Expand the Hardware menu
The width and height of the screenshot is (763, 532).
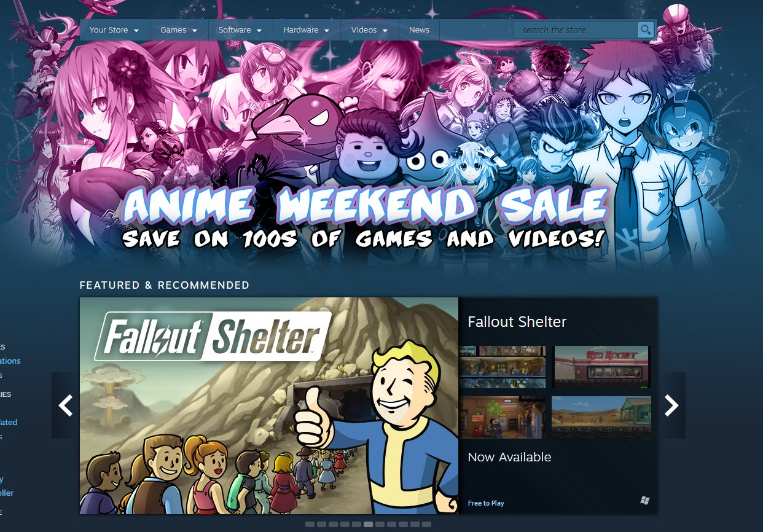(307, 29)
